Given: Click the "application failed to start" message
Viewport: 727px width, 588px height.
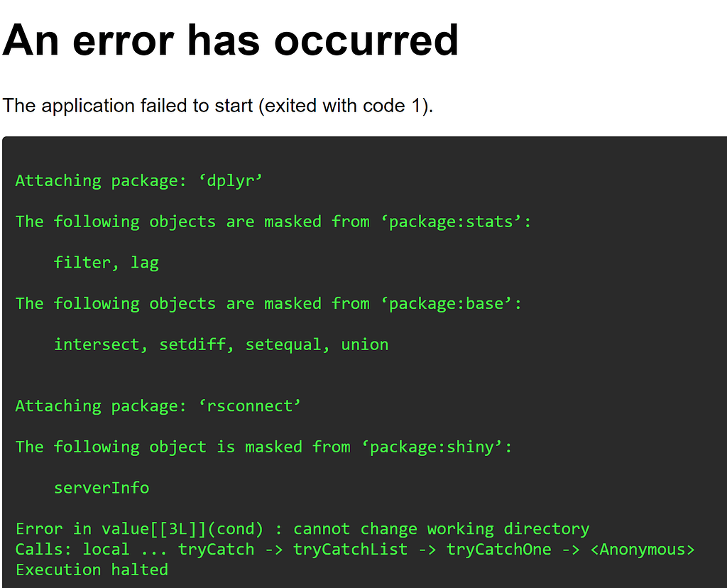Looking at the screenshot, I should click(x=217, y=106).
